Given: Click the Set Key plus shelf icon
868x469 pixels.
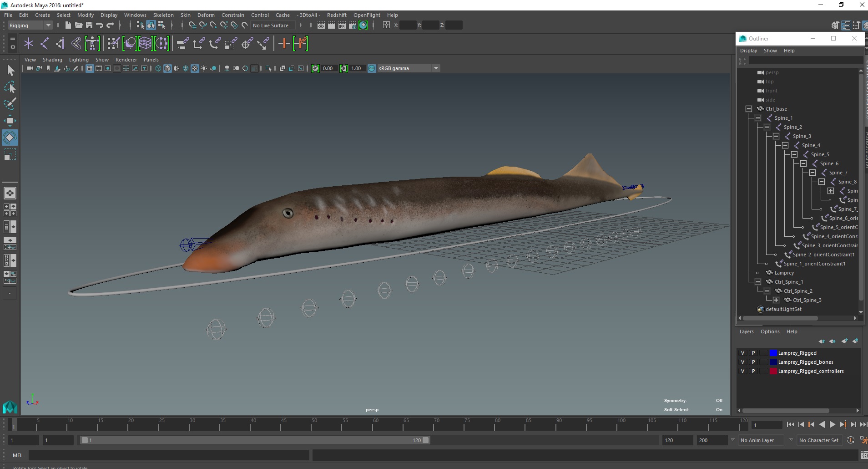Looking at the screenshot, I should pos(284,44).
